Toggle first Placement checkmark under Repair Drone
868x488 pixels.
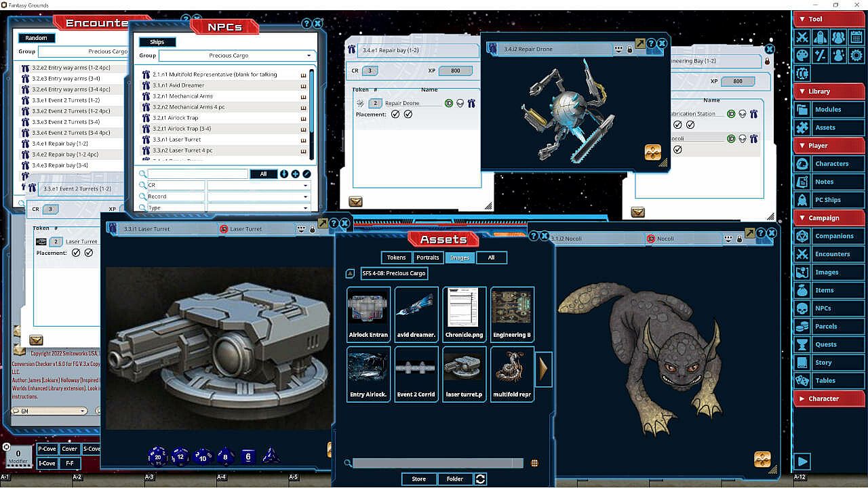click(395, 115)
